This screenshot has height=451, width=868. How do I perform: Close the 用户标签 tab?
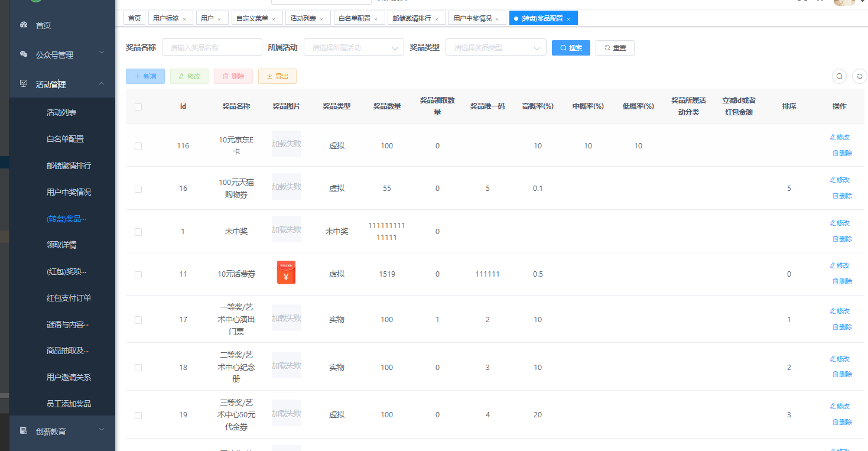tap(184, 19)
